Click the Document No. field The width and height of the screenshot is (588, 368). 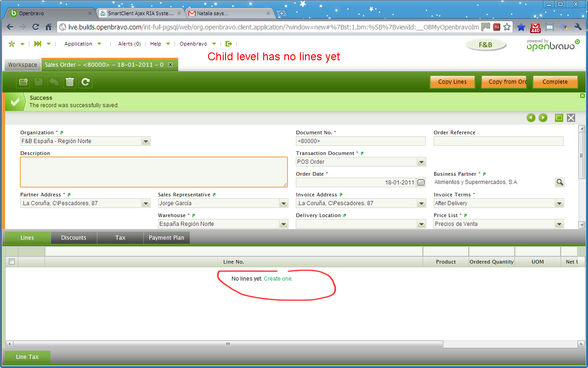(361, 141)
